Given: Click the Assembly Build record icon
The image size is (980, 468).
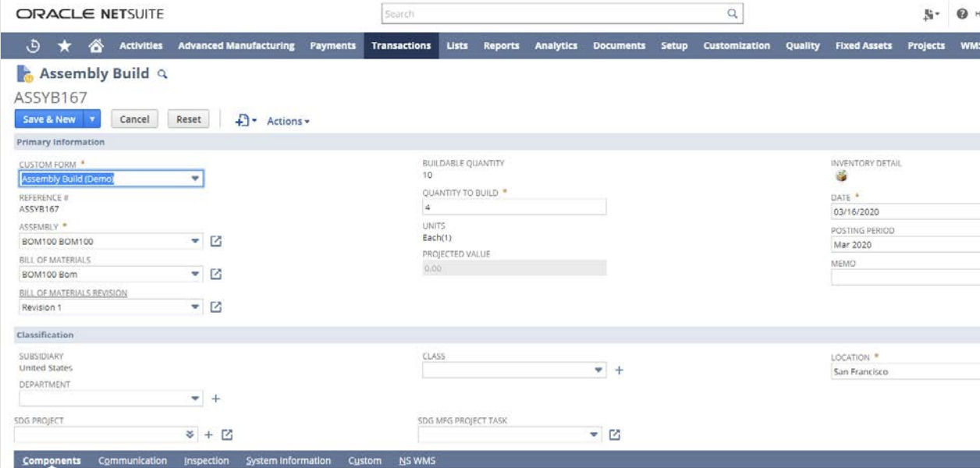Looking at the screenshot, I should click(x=24, y=74).
